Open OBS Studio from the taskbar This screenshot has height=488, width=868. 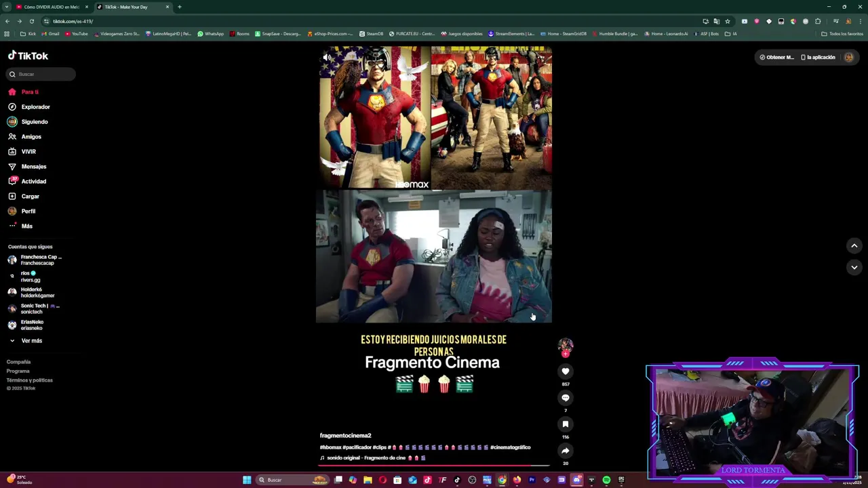[472, 480]
